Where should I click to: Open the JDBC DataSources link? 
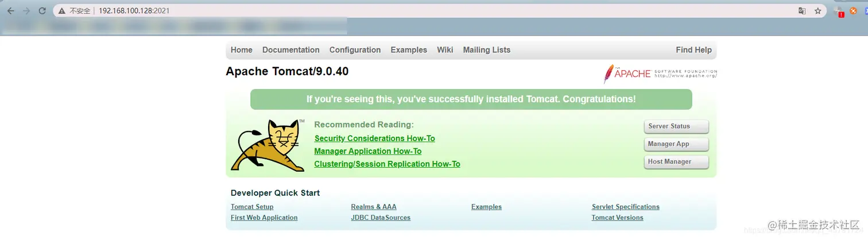pos(381,218)
